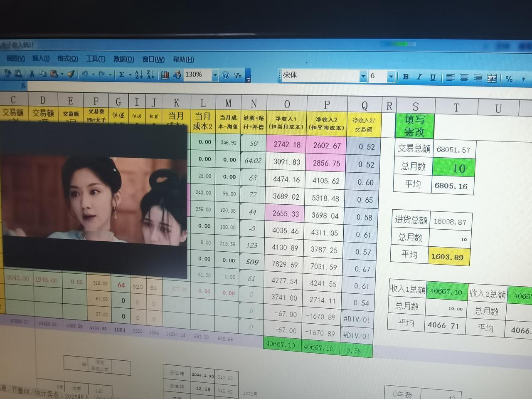Expand the Undo history arrow

coord(93,74)
